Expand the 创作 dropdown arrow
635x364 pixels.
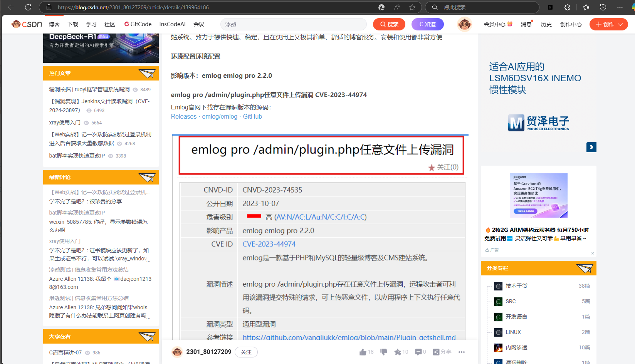(620, 24)
